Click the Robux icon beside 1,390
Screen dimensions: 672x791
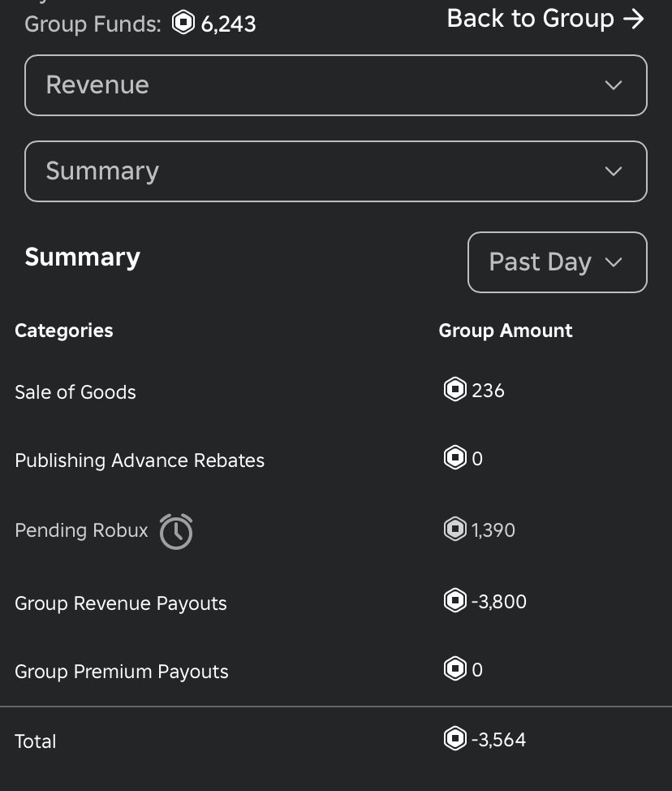point(454,529)
